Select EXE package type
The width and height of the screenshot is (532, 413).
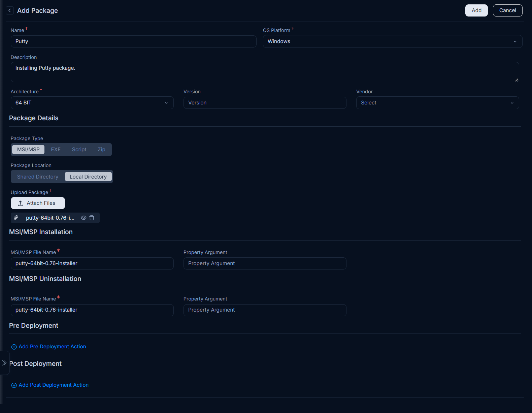point(56,150)
